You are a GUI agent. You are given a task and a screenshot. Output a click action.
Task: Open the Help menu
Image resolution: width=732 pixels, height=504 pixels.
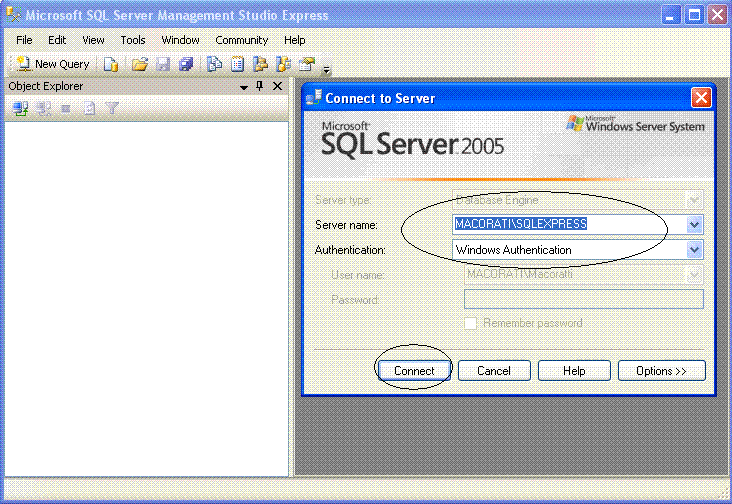(295, 40)
